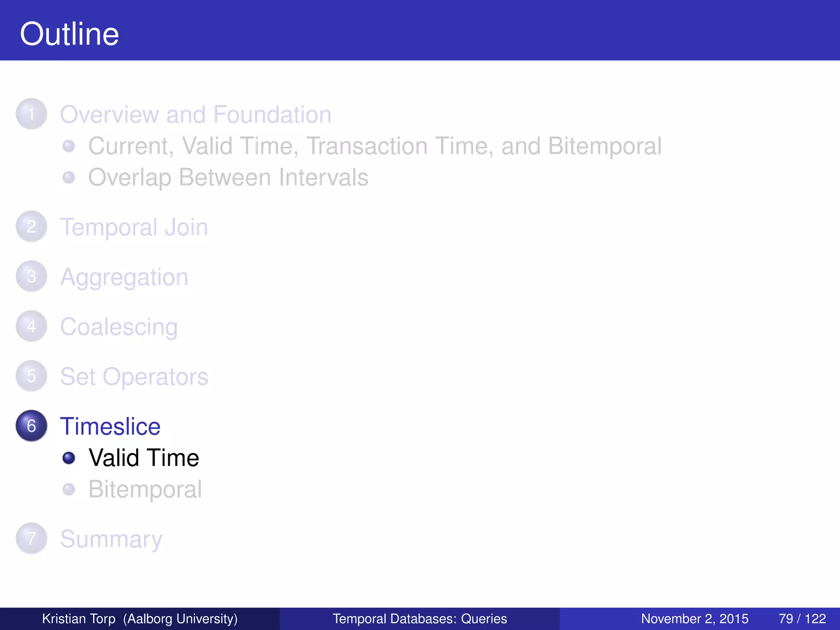Go to the Aggregation section
This screenshot has height=630, width=840.
click(124, 277)
